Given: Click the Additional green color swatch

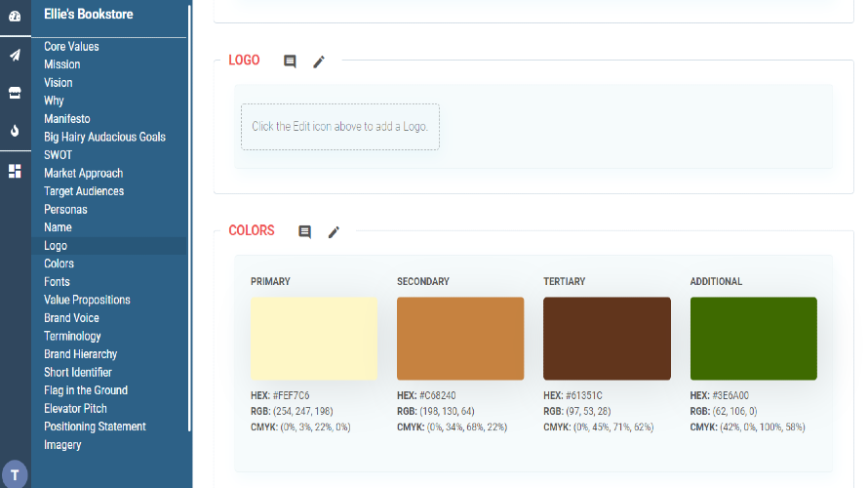Looking at the screenshot, I should tap(753, 339).
